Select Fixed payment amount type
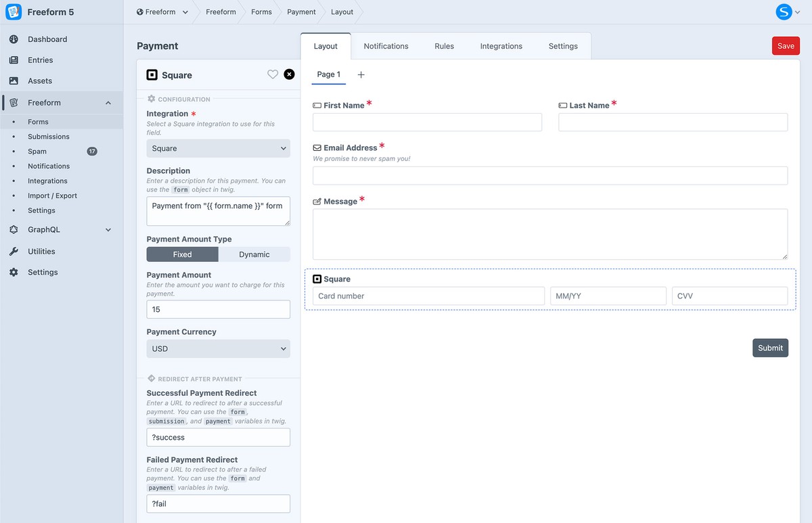This screenshot has height=523, width=812. click(x=182, y=254)
